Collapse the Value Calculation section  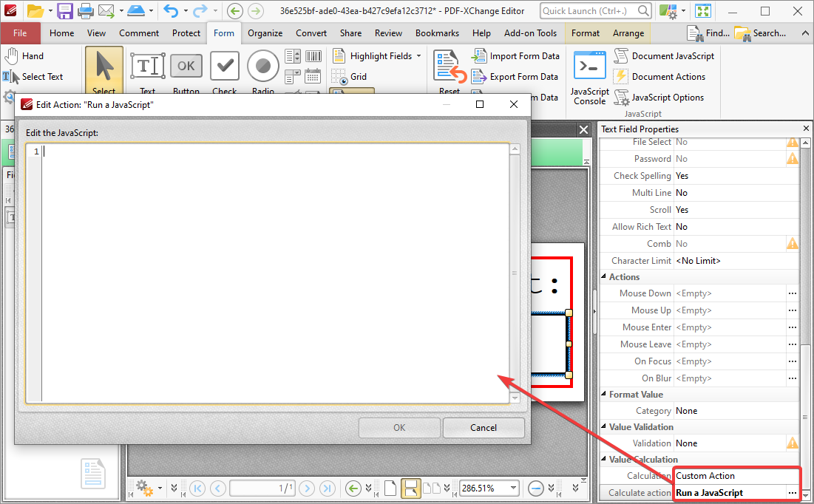coord(604,459)
